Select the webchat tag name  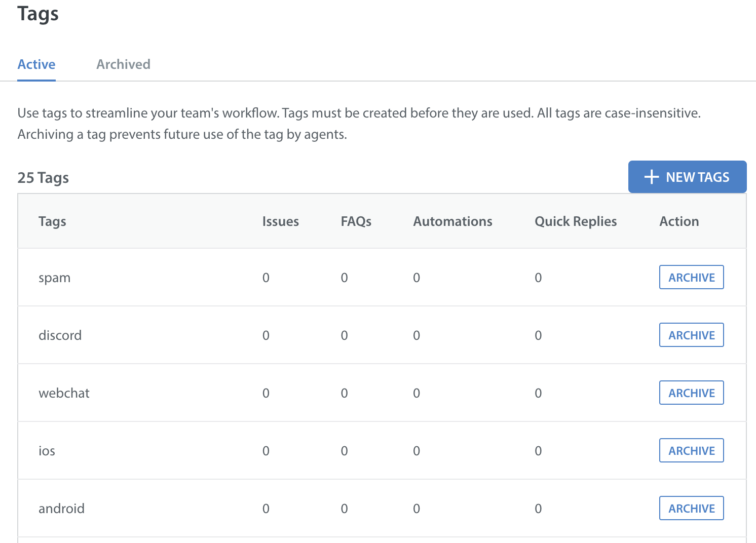tap(64, 393)
